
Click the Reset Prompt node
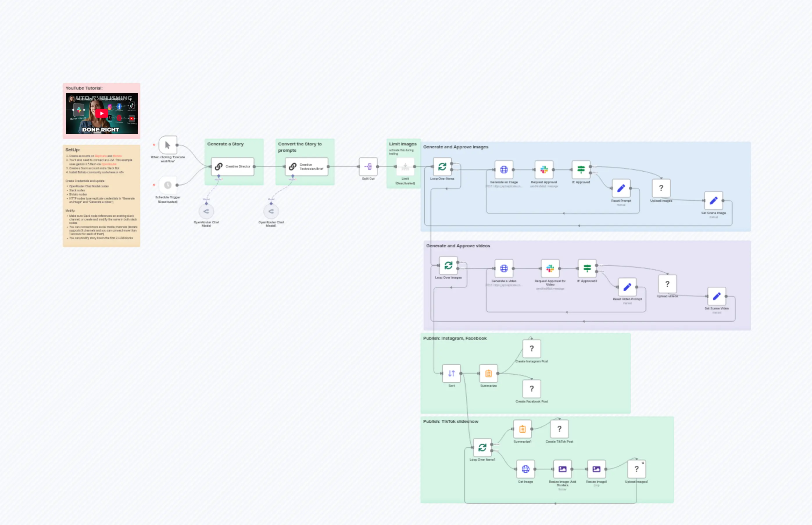click(621, 188)
